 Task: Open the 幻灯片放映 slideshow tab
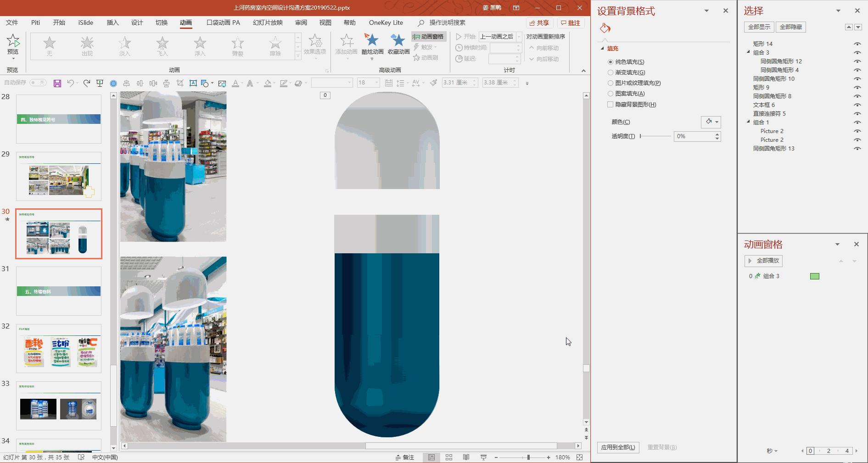tap(268, 23)
